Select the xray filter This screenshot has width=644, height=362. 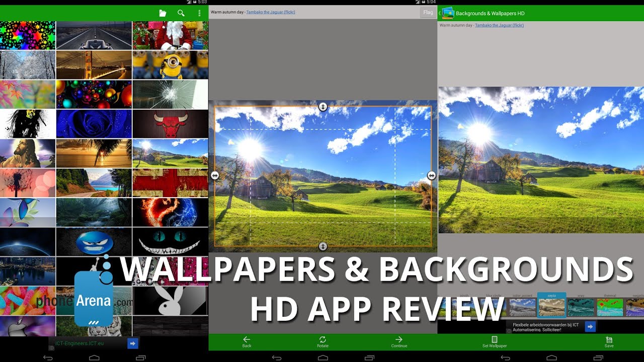[581, 305]
